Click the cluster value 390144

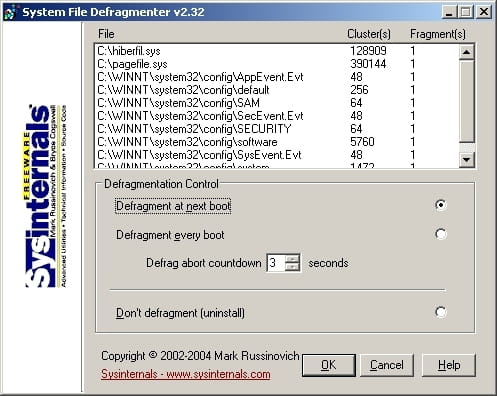click(x=368, y=64)
